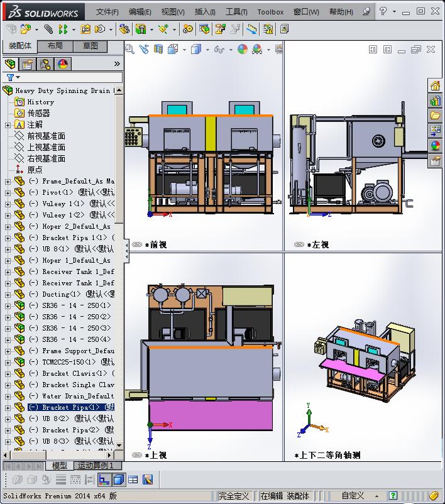Toggle the link views icon beside 前視
The height and width of the screenshot is (504, 445).
[137, 244]
